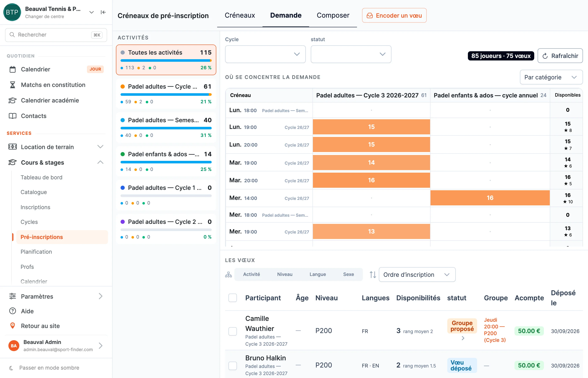Image resolution: width=588 pixels, height=378 pixels.
Task: Open the statut filter dropdown
Action: pos(351,54)
